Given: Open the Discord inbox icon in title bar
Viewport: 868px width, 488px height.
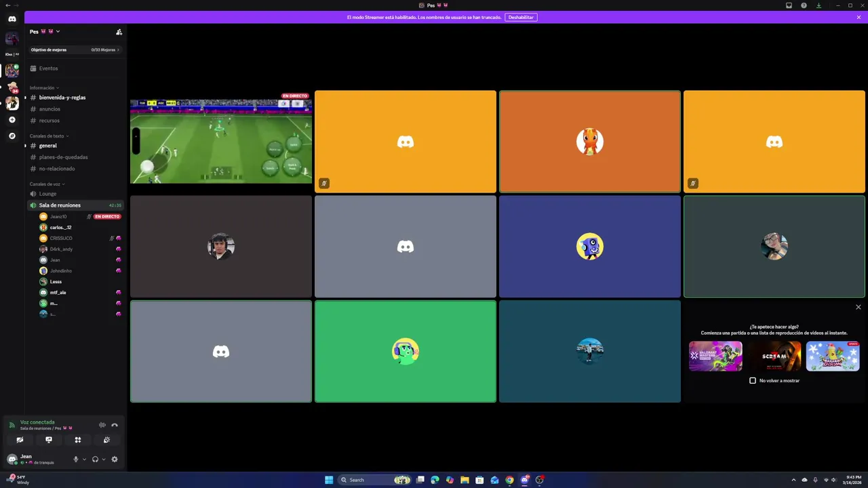Looking at the screenshot, I should (x=789, y=5).
